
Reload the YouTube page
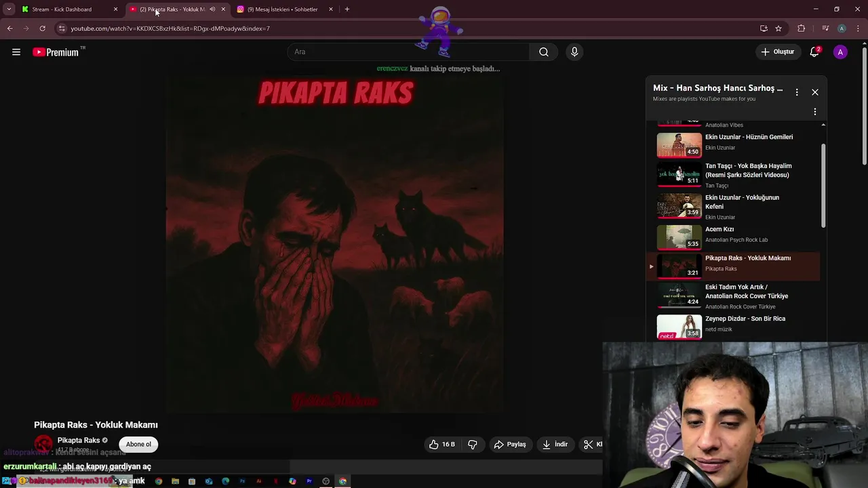pyautogui.click(x=42, y=28)
